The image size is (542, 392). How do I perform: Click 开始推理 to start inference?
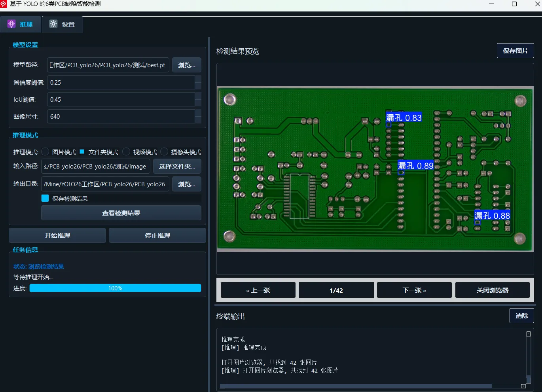(57, 235)
